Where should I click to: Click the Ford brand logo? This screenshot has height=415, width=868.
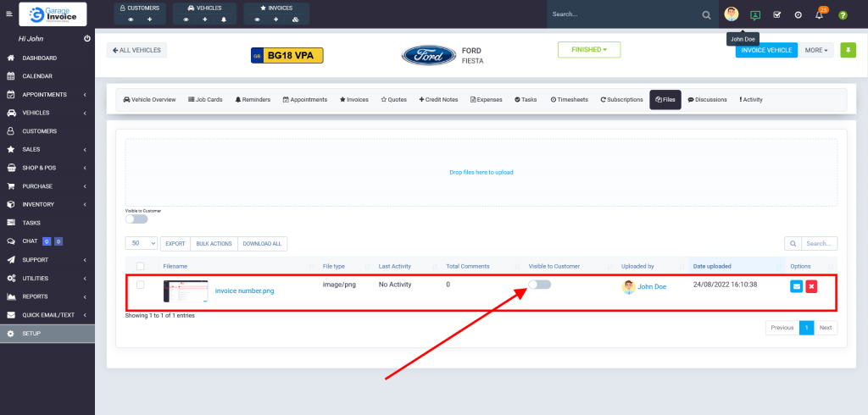tap(429, 55)
